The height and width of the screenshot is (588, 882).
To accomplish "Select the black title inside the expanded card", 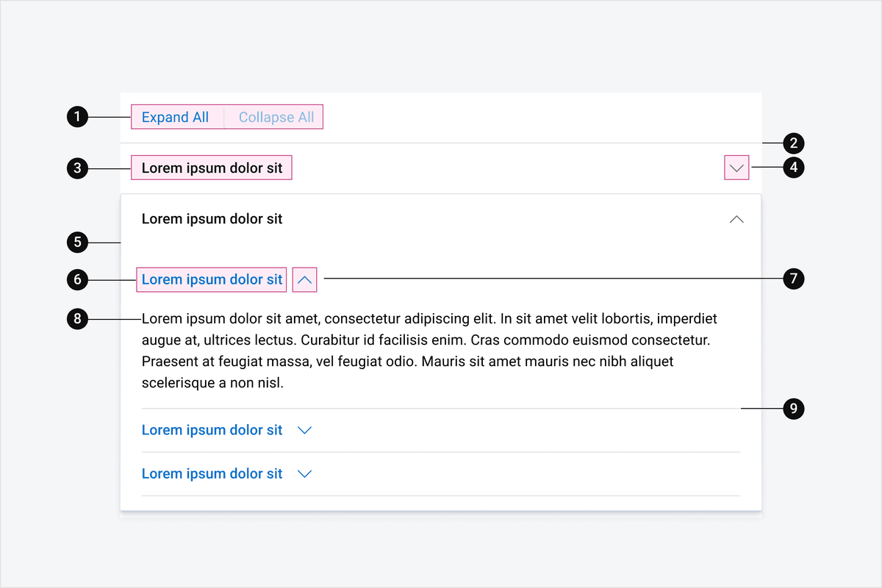I will click(212, 219).
